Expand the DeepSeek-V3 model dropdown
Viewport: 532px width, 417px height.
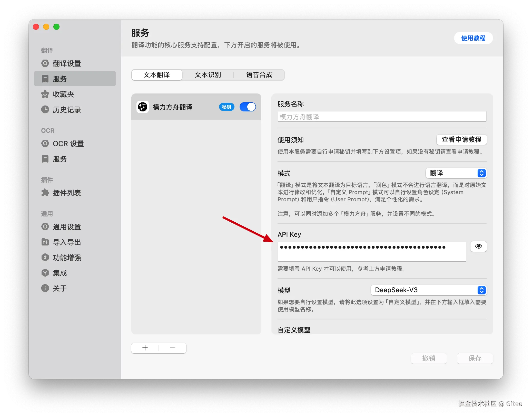tap(428, 290)
